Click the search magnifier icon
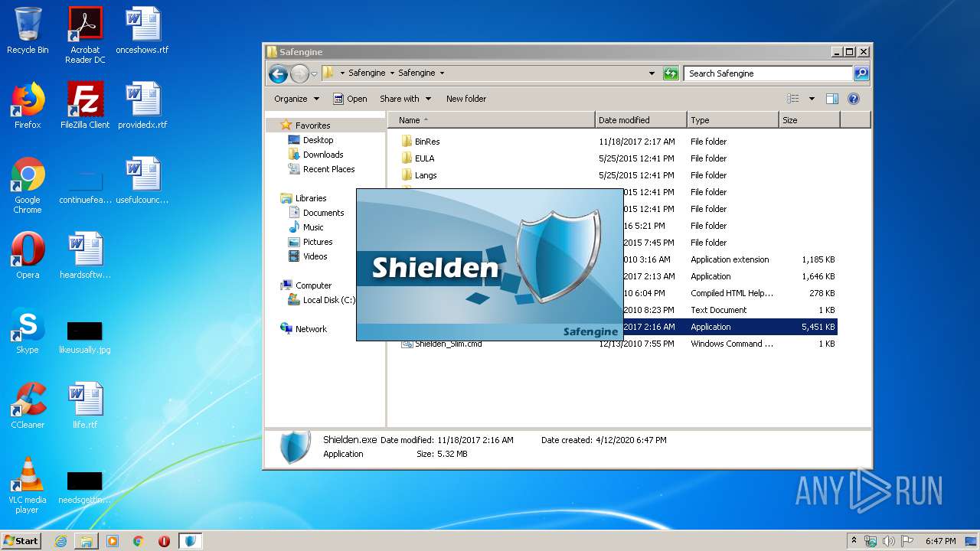This screenshot has height=551, width=980. [861, 73]
